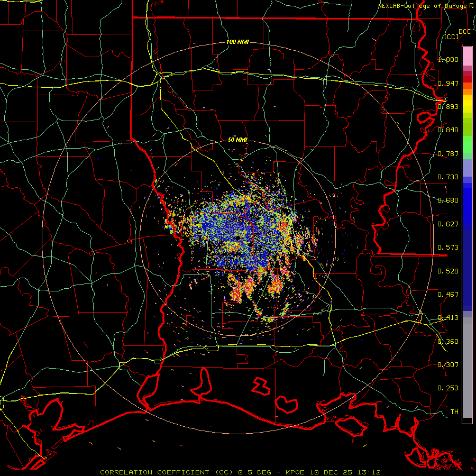Click the DCC label above the color bar
Viewport: 476px width, 476px height.
(464, 32)
